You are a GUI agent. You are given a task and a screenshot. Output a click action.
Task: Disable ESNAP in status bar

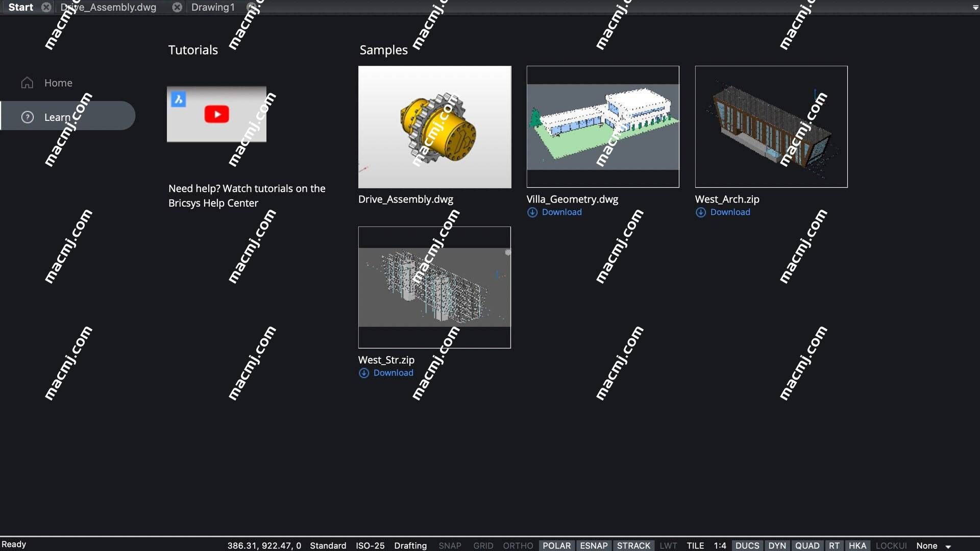(x=594, y=545)
